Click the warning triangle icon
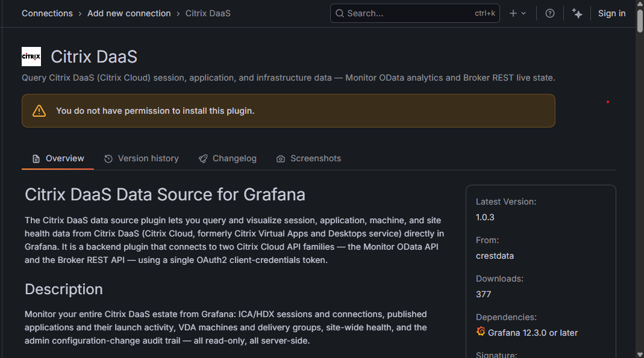The image size is (644, 358). coord(39,111)
